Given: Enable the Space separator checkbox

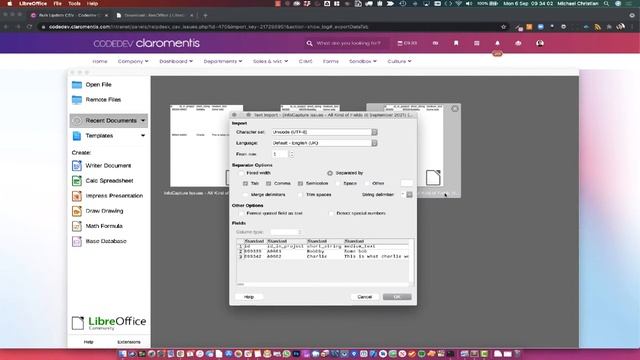Looking at the screenshot, I should (338, 184).
